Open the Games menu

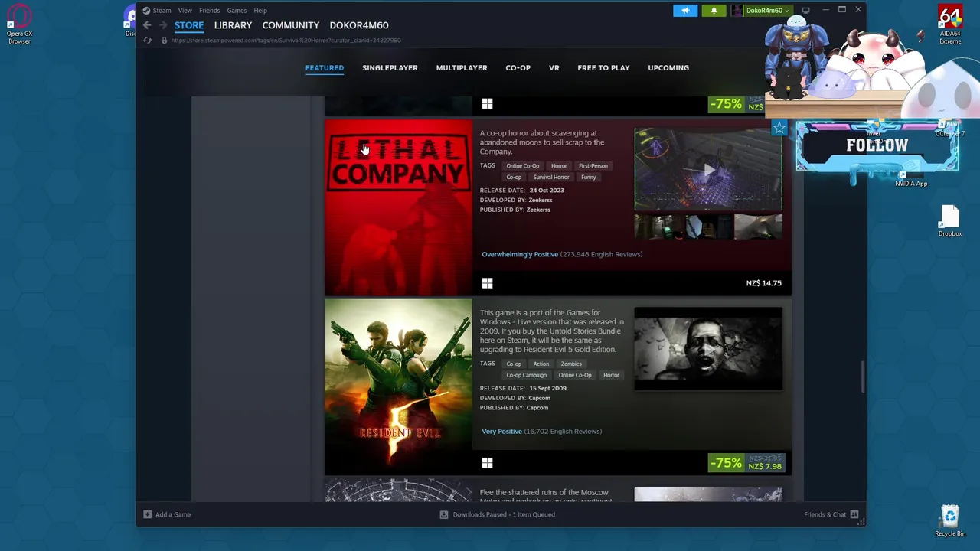(237, 11)
